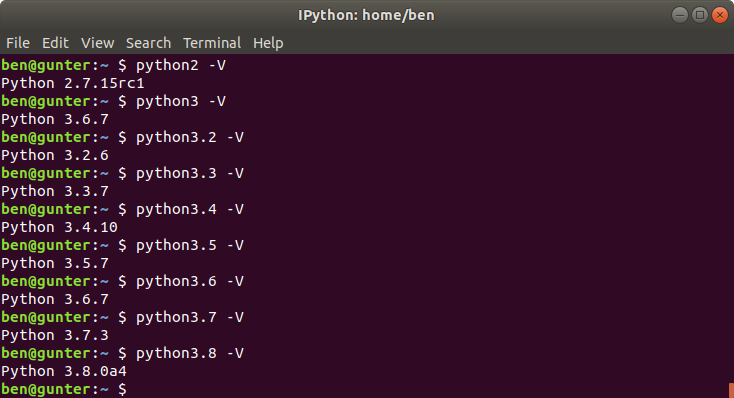Open the Edit menu
Screen dimensions: 734x398
(x=55, y=43)
